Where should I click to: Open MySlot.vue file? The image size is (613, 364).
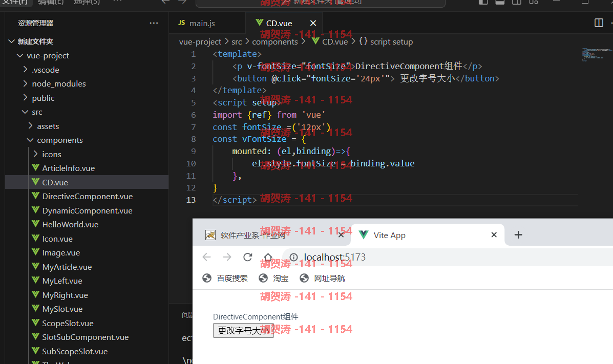[87, 309]
